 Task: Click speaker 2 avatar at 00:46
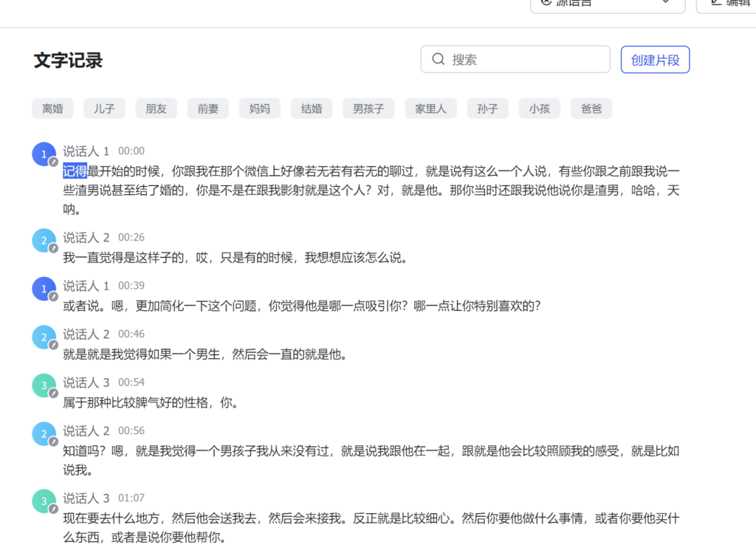click(x=44, y=337)
